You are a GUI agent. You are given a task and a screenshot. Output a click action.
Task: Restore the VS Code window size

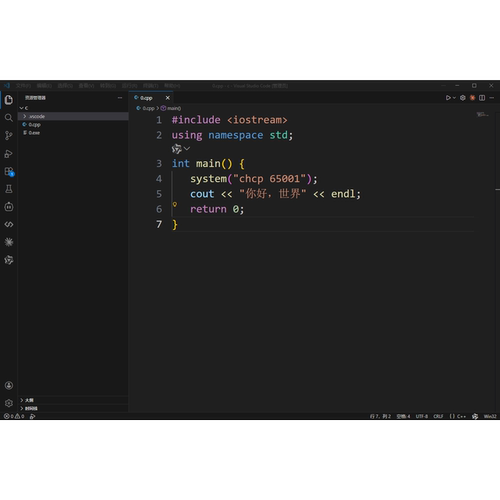click(474, 86)
